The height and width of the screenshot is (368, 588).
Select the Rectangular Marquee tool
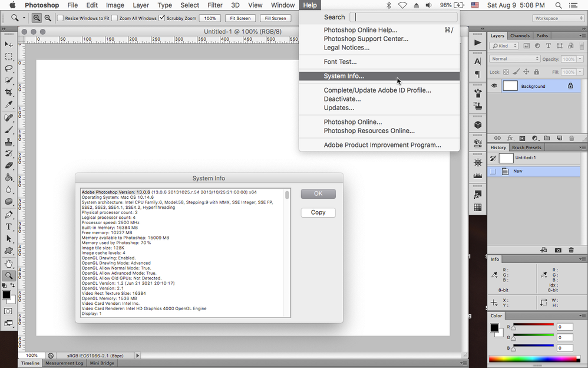point(8,57)
